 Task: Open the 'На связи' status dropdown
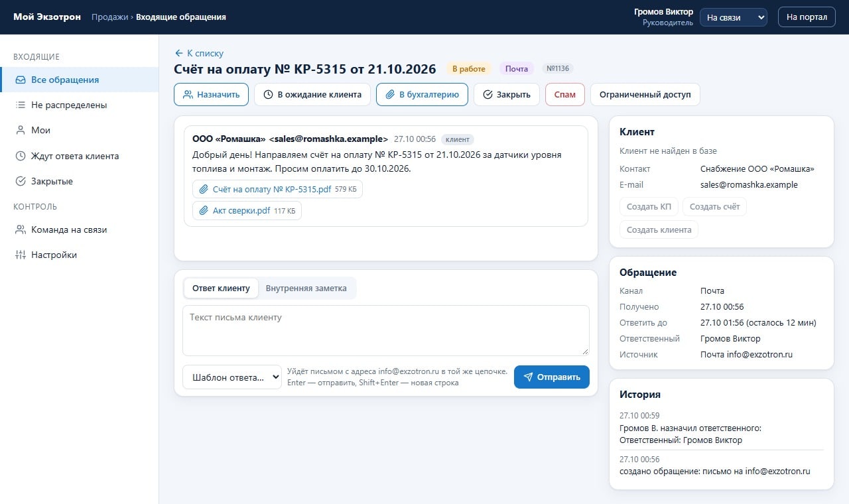click(x=734, y=17)
